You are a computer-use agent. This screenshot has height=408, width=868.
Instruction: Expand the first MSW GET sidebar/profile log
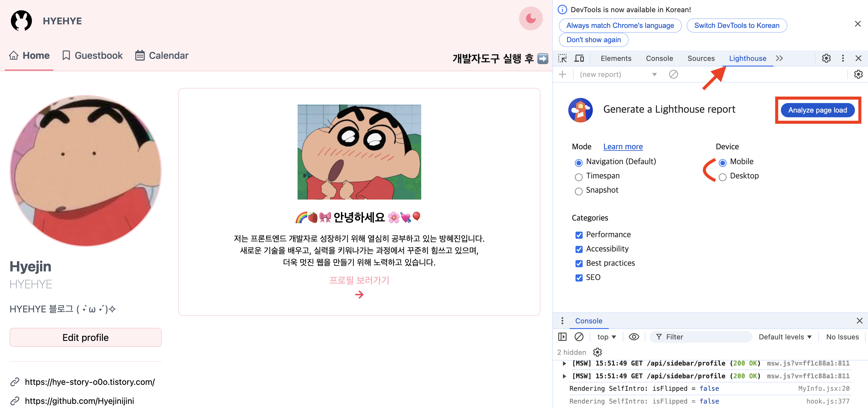[x=564, y=363]
